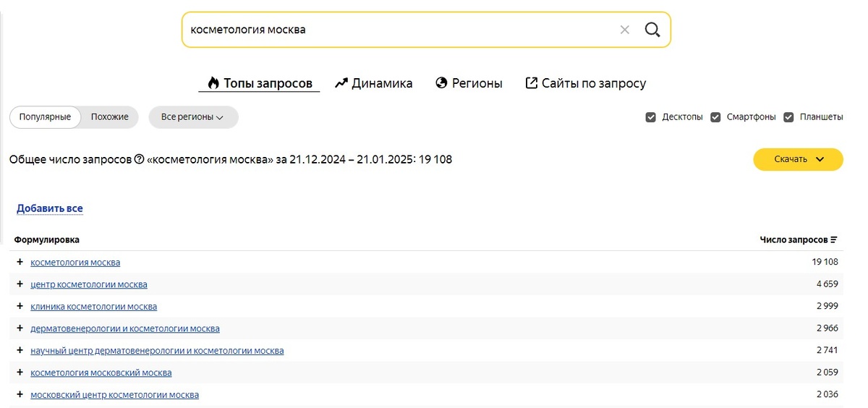This screenshot has height=408, width=868.
Task: Disable the Планшеты checkbox
Action: pyautogui.click(x=789, y=117)
